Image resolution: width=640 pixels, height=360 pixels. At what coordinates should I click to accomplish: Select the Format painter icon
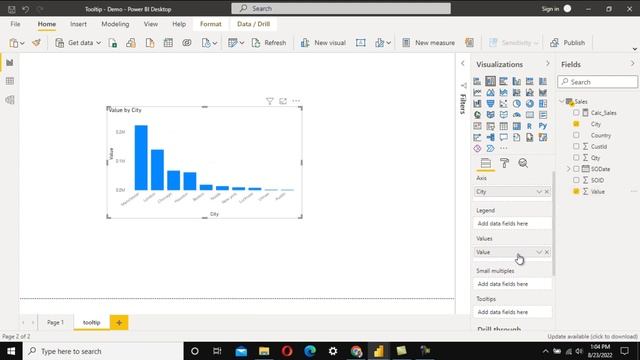[36, 42]
